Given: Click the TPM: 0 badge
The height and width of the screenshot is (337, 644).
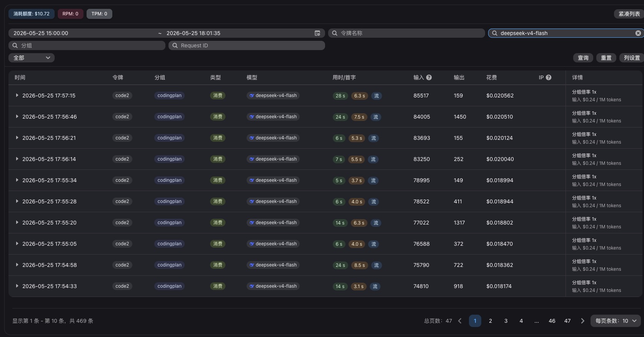Looking at the screenshot, I should point(99,14).
